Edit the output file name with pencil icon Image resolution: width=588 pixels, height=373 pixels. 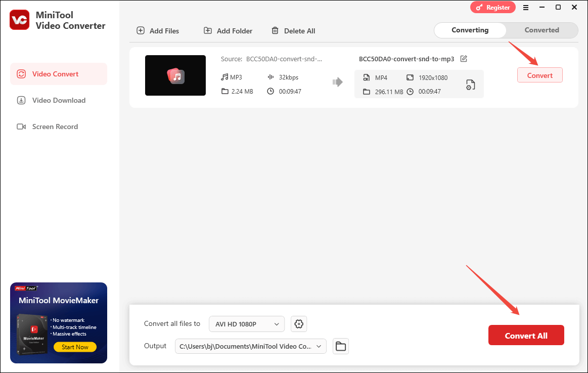pos(464,59)
